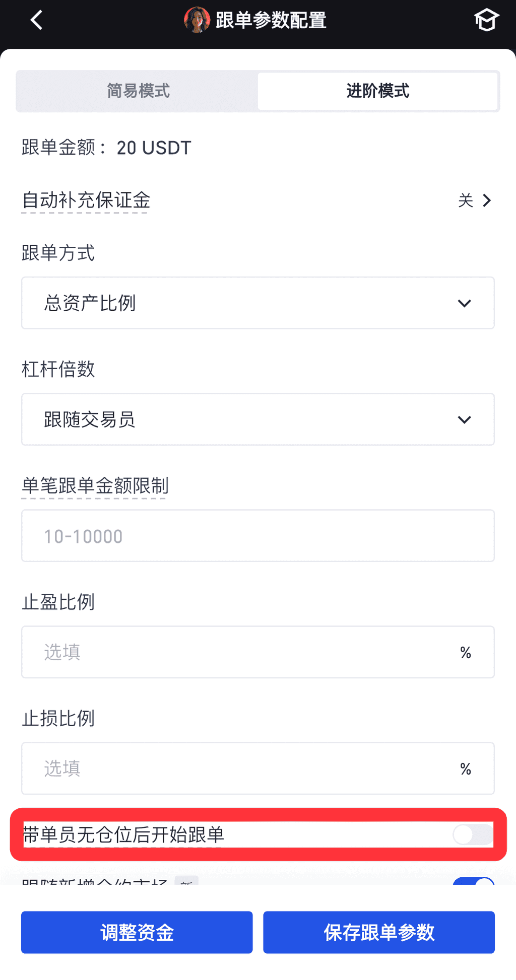The image size is (516, 980).
Task: Focus the 10-10000 amount limit field
Action: coord(258,536)
